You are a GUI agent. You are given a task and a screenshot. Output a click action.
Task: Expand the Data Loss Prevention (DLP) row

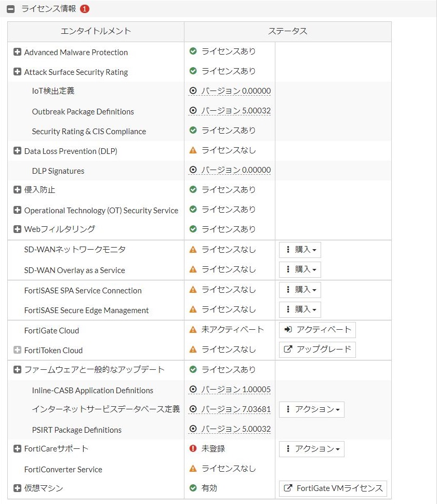pyautogui.click(x=17, y=150)
